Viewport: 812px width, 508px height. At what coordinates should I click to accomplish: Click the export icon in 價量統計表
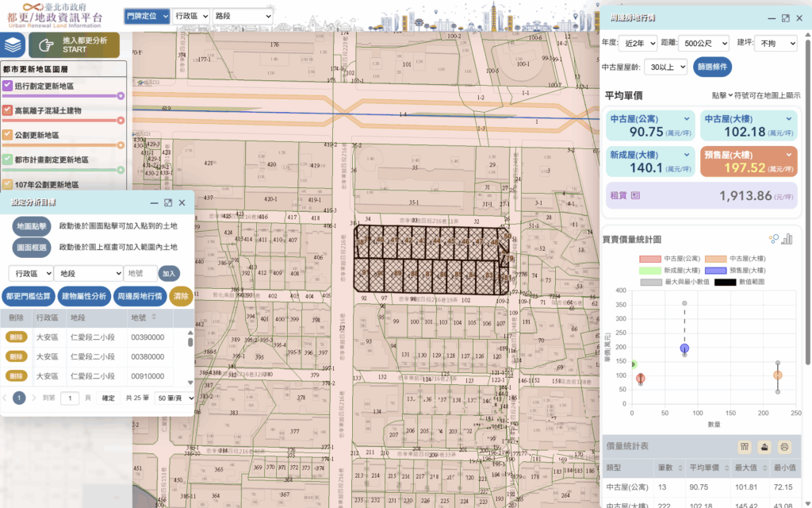coord(764,446)
